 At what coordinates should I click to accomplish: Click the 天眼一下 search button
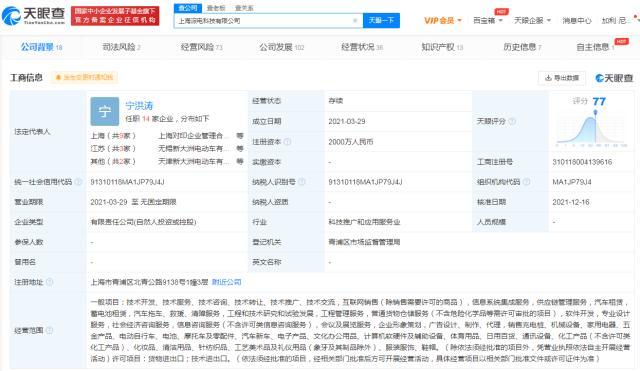tap(381, 20)
